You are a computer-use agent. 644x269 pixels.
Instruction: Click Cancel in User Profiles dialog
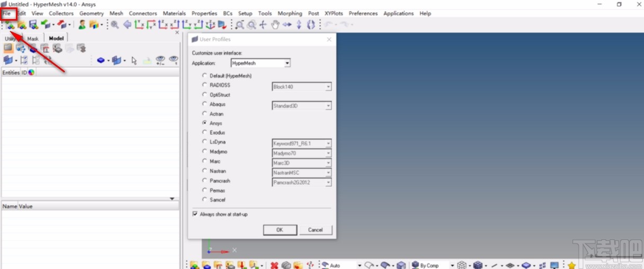[315, 230]
